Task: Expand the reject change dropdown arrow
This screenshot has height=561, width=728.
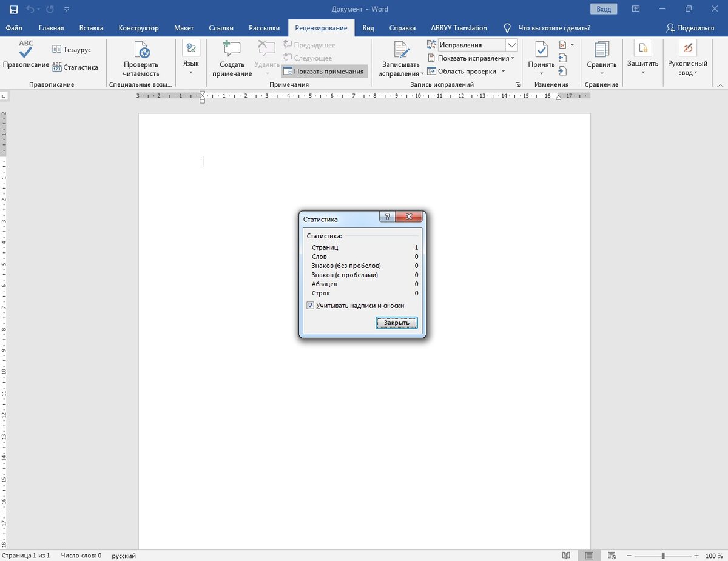Action: [572, 45]
